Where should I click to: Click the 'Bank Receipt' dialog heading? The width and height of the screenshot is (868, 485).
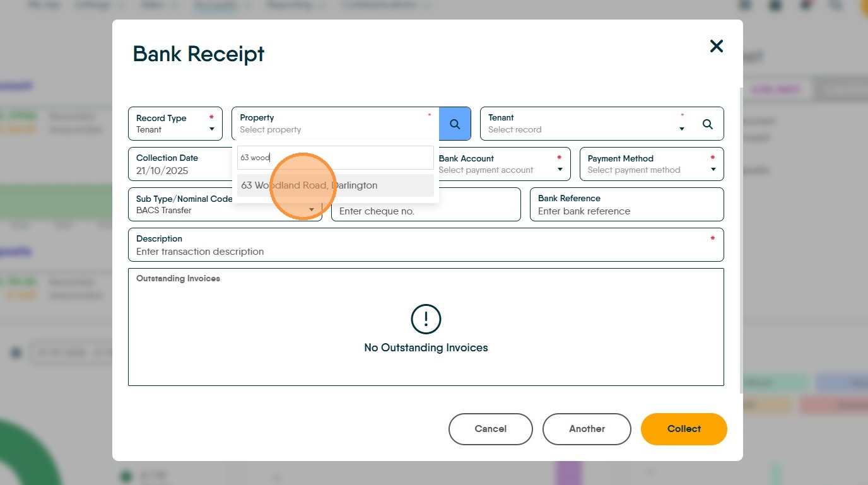pos(199,54)
